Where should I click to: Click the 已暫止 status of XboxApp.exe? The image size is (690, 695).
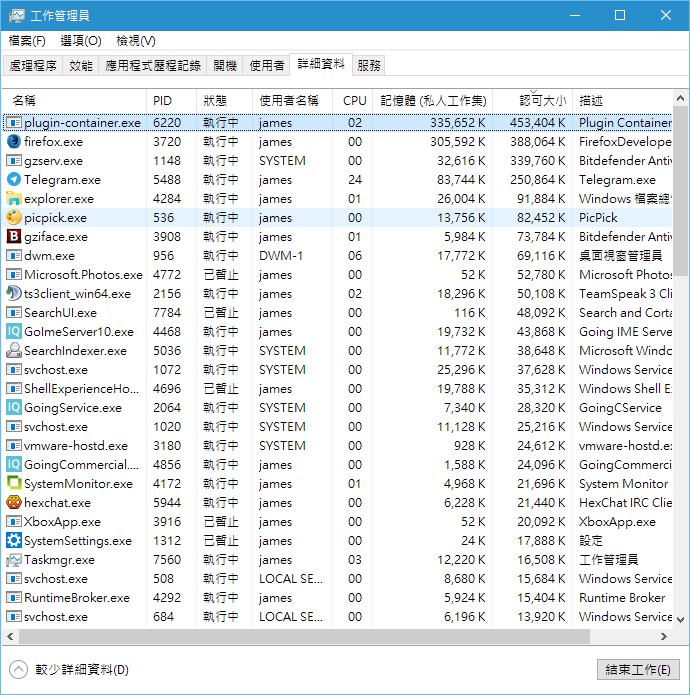tap(221, 522)
